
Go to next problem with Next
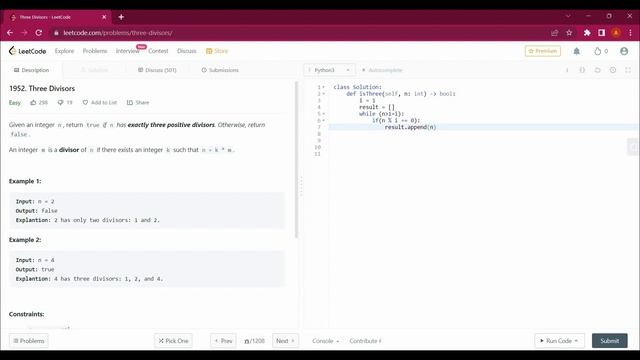click(285, 341)
